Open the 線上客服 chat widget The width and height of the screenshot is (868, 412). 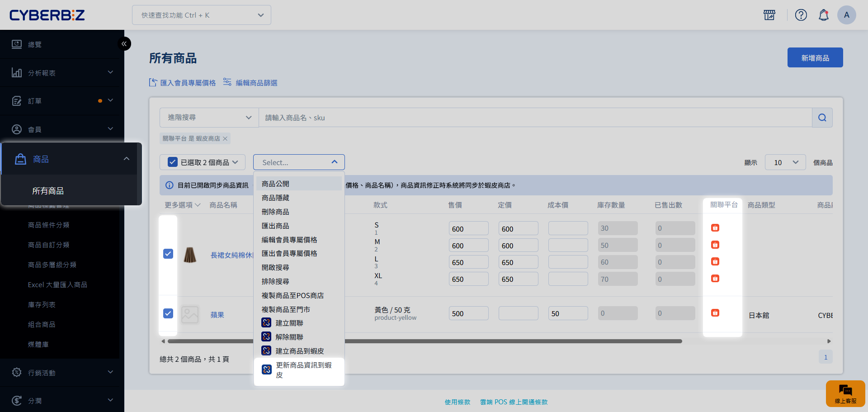845,393
